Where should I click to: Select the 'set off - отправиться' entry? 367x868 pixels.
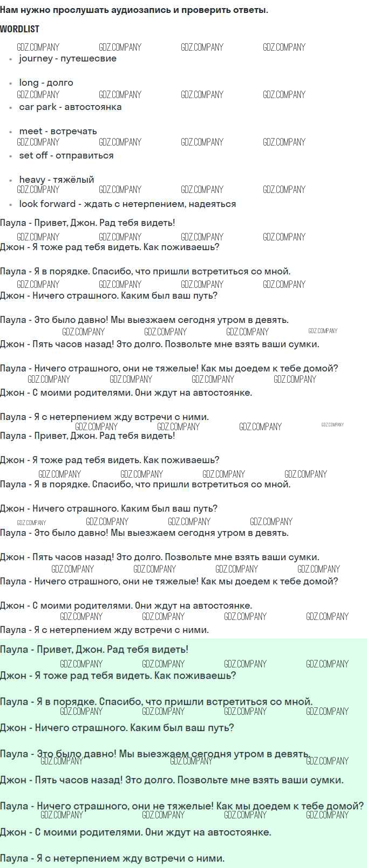66,155
